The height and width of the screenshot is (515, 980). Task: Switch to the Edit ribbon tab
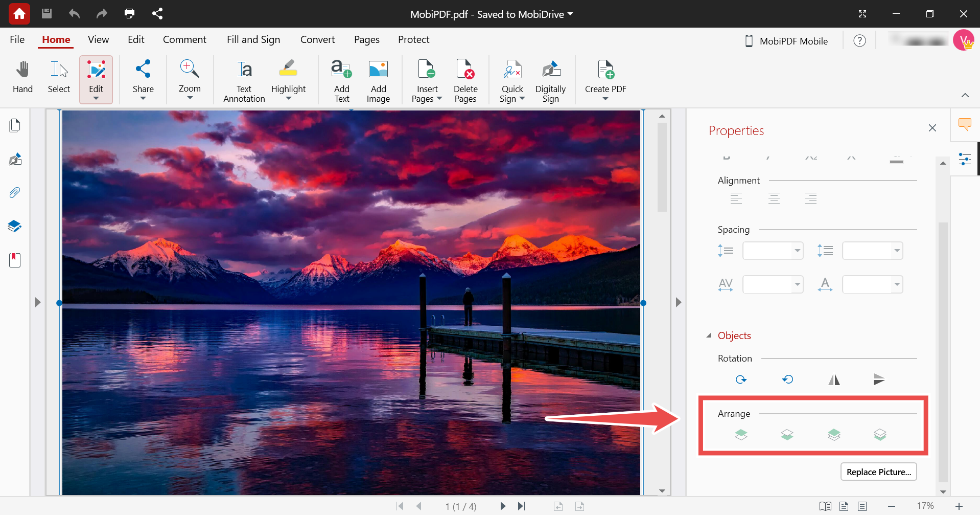pos(136,39)
